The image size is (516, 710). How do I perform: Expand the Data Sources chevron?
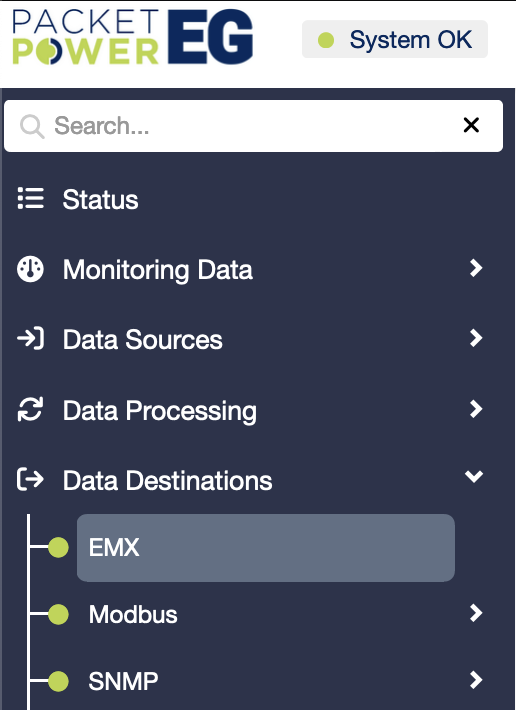476,338
